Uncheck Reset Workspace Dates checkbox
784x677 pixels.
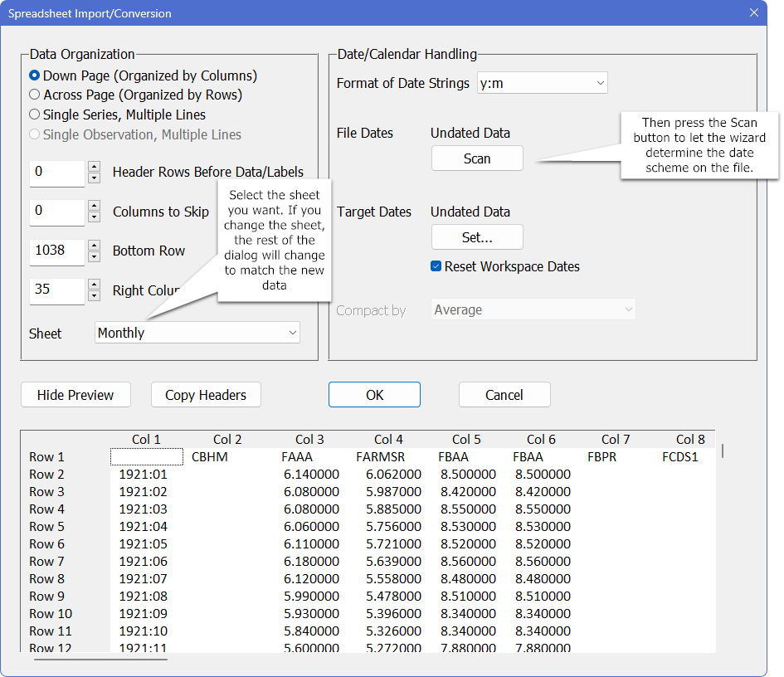tap(436, 266)
